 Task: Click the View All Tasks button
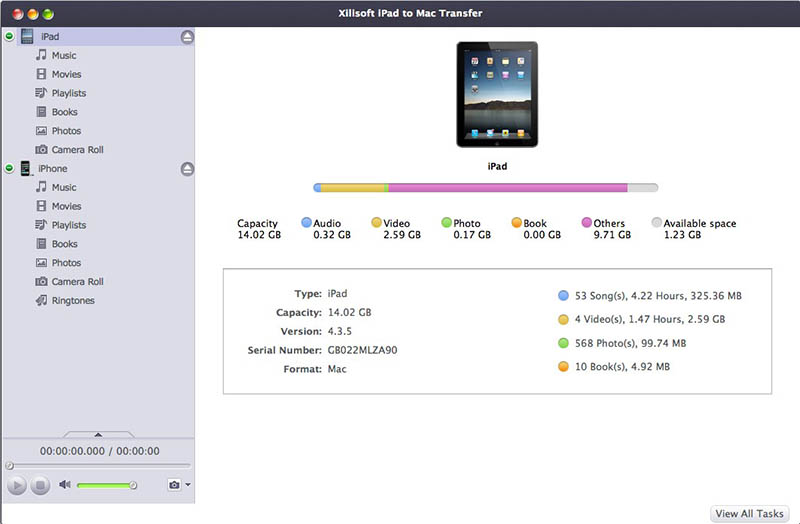(749, 513)
